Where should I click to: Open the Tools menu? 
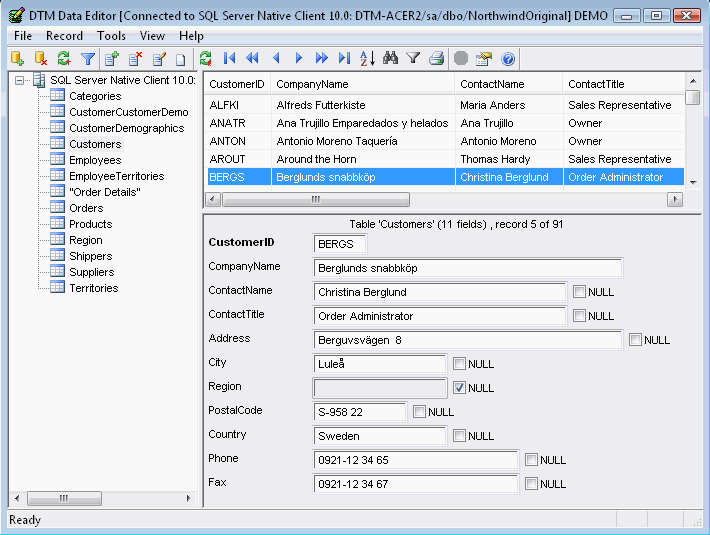pos(111,36)
